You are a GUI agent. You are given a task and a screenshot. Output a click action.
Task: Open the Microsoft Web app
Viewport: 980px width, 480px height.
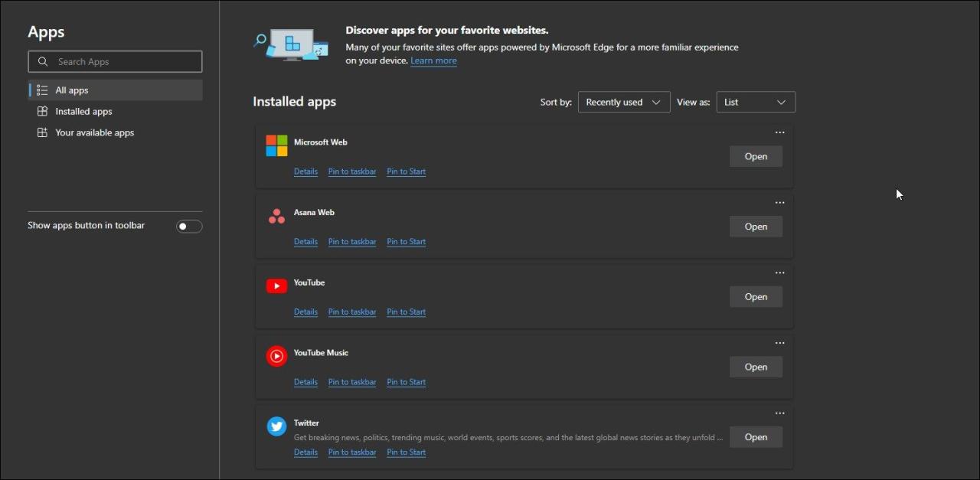756,156
